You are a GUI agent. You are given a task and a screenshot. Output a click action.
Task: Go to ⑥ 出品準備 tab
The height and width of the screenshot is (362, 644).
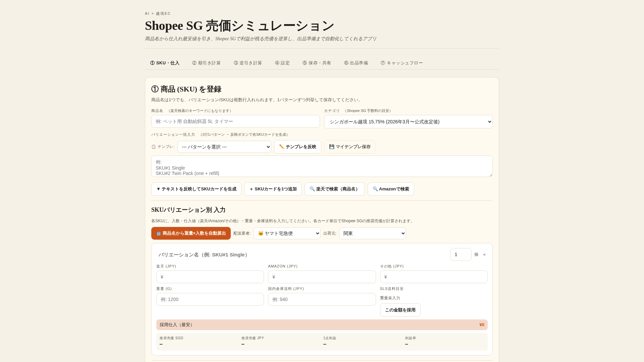click(x=356, y=63)
